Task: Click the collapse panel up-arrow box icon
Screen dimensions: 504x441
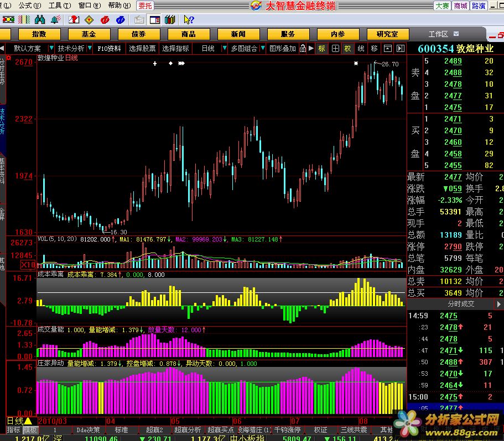Action: 388,49
